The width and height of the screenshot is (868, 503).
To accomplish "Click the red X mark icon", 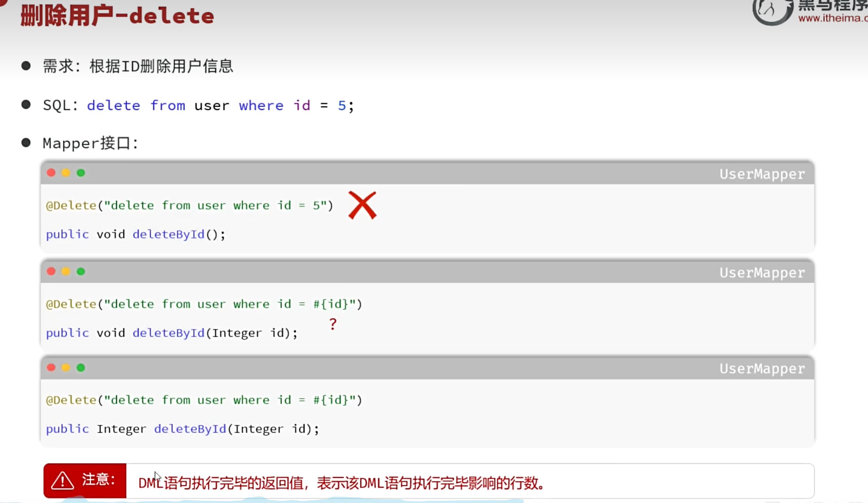I will tap(362, 205).
